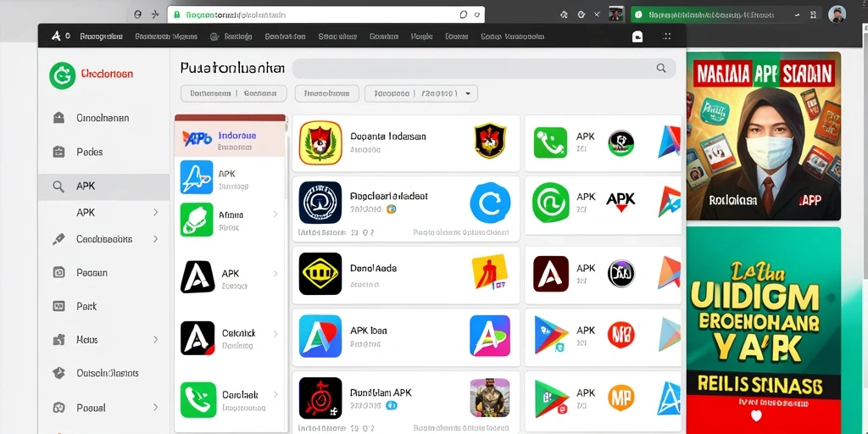The width and height of the screenshot is (868, 434).
Task: Click into the main search field
Action: 483,68
